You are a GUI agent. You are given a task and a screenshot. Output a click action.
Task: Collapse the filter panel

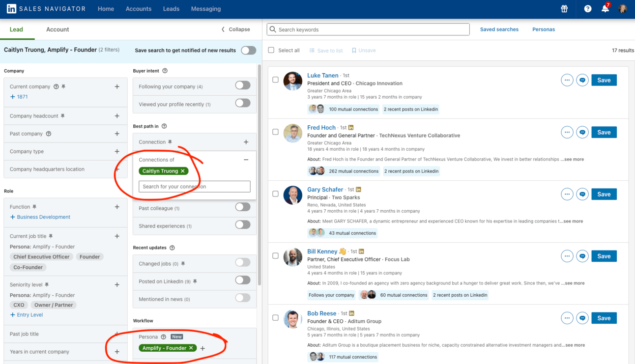235,29
